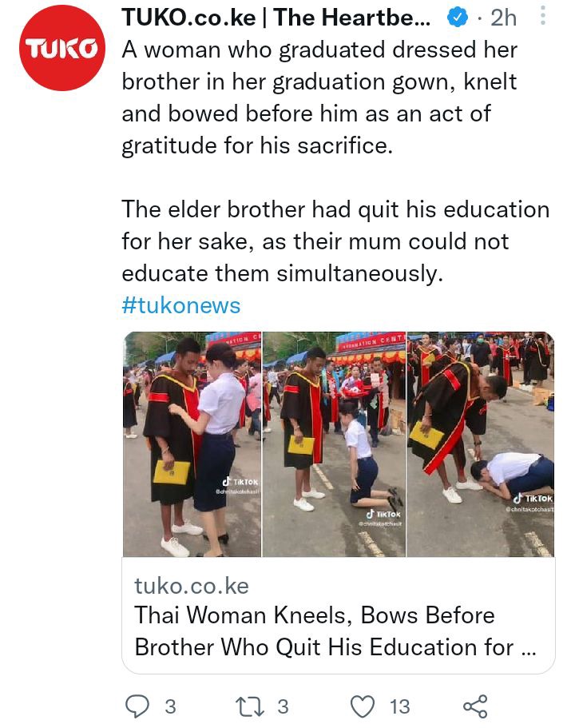Click the 2h timestamp
Screen dimensions: 575x728
(x=504, y=18)
